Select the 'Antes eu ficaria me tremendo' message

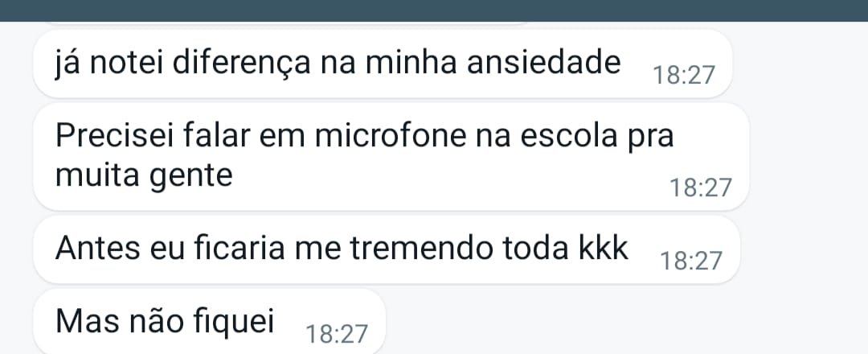coord(342,249)
